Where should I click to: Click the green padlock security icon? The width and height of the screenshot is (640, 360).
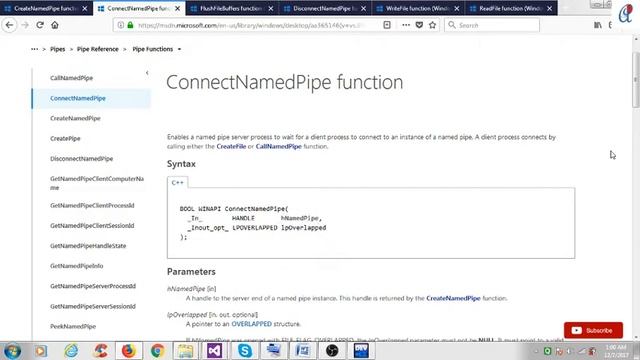[x=130, y=25]
